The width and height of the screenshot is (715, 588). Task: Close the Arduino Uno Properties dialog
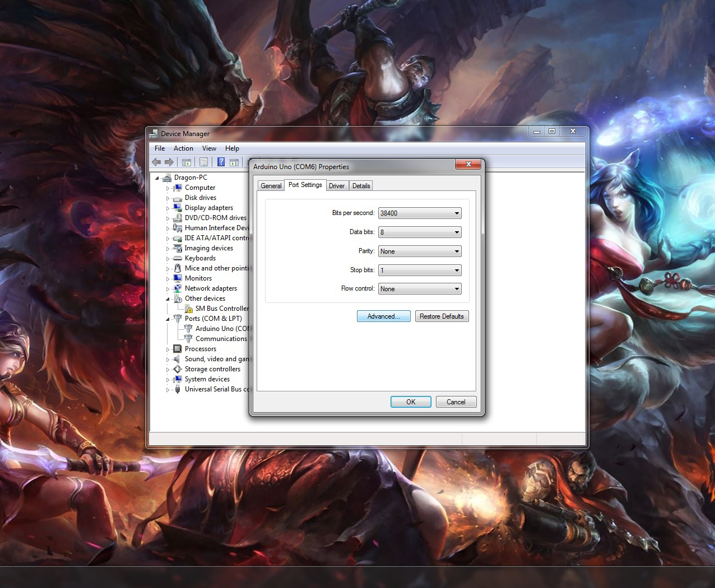(x=468, y=164)
